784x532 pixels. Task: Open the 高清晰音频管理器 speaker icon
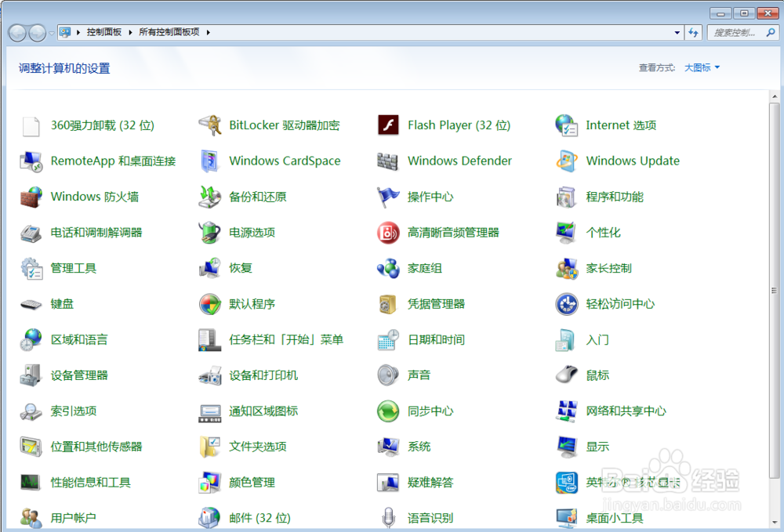coord(388,233)
